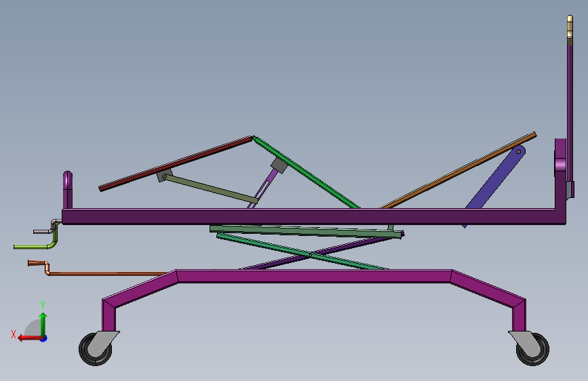The width and height of the screenshot is (588, 381).
Task: Select the gray bracket on the green thigh panel
Action: 279,165
